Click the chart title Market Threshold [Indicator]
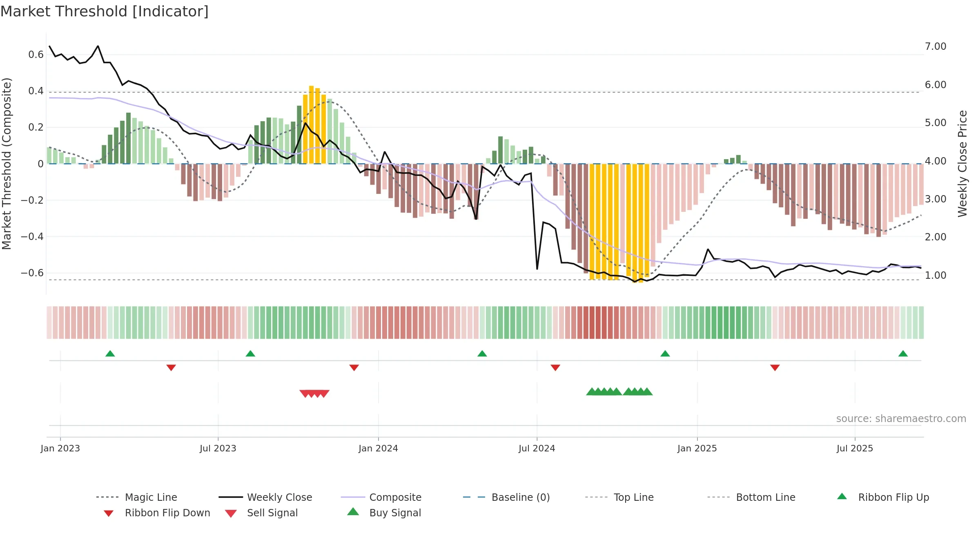This screenshot has width=980, height=551. (105, 11)
